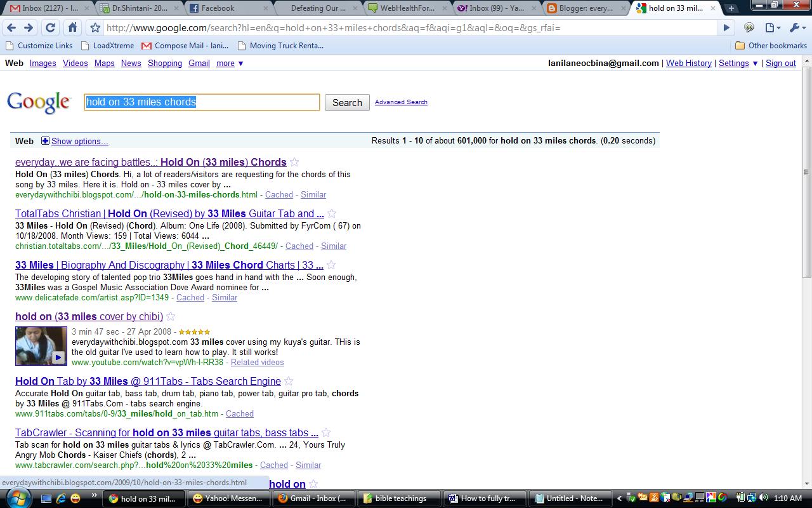The width and height of the screenshot is (812, 508).
Task: Go back with the browser back arrow
Action: click(x=11, y=28)
